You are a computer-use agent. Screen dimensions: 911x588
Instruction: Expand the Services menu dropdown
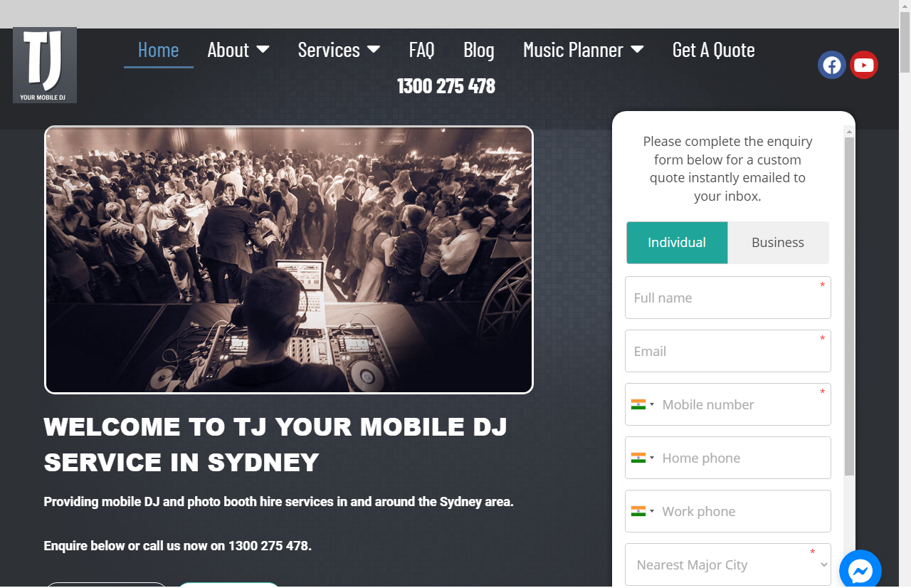(x=339, y=50)
